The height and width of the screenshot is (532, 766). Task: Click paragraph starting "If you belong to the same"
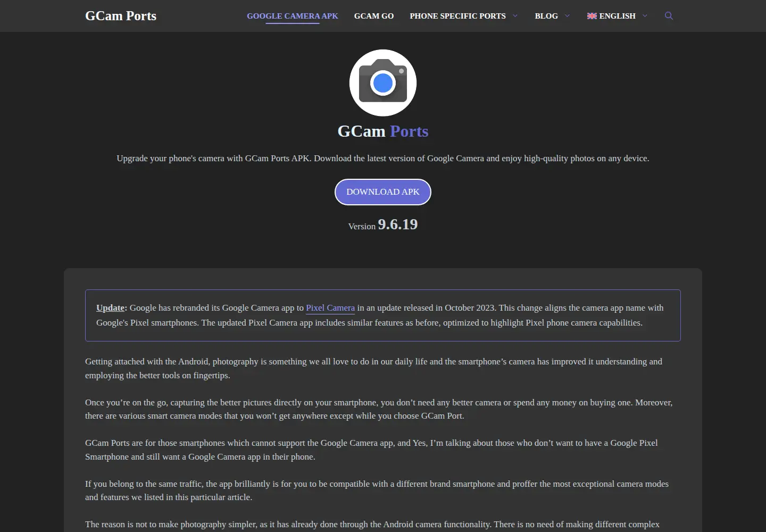pos(377,491)
